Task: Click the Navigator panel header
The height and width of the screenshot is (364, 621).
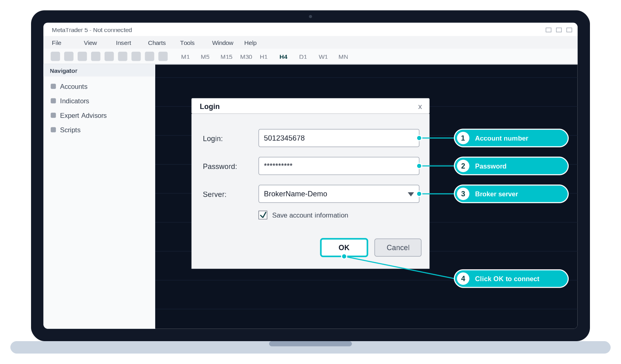Action: click(x=99, y=71)
